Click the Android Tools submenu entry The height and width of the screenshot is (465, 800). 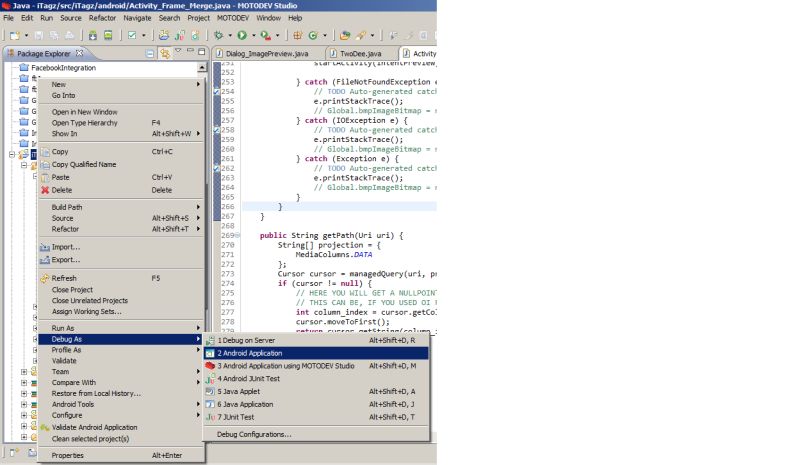(121, 404)
